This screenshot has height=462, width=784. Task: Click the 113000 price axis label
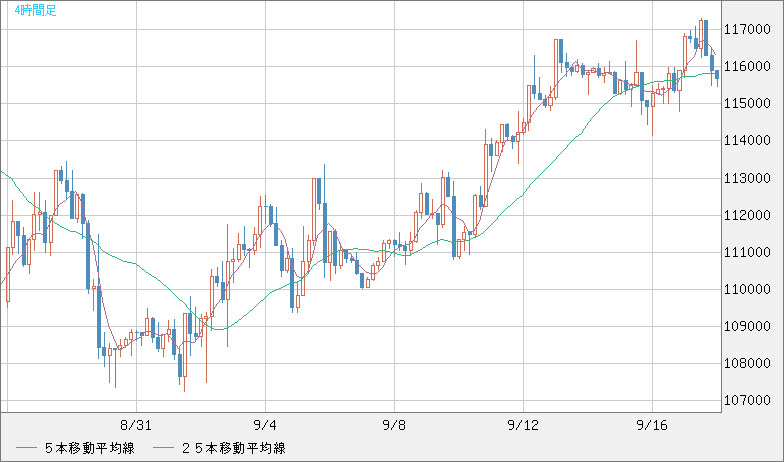pyautogui.click(x=748, y=178)
